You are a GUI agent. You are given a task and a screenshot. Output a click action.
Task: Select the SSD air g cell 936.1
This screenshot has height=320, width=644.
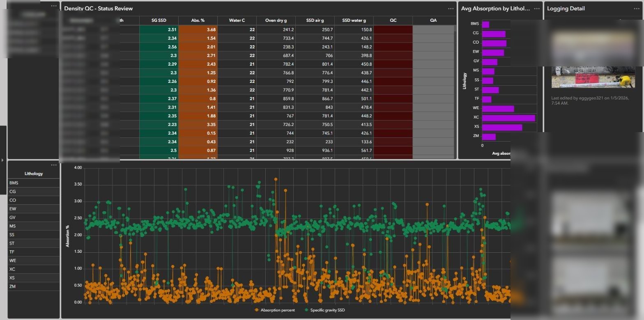[315, 151]
